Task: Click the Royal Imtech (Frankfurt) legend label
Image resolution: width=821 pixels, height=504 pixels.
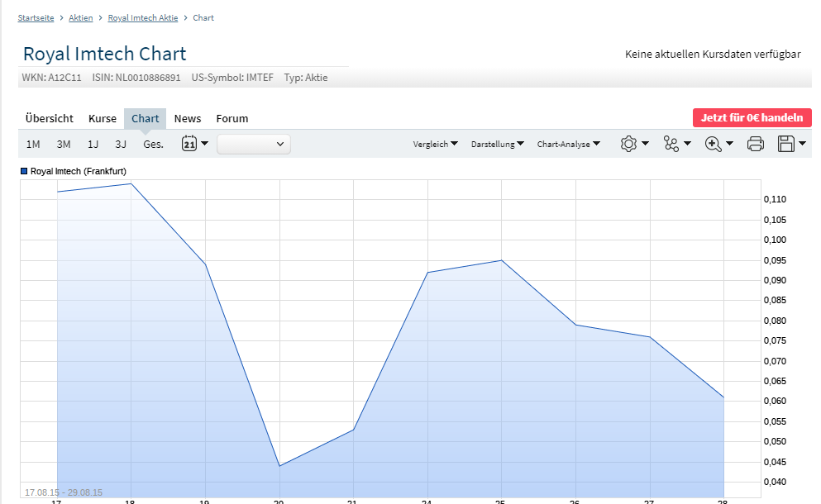Action: pos(79,171)
